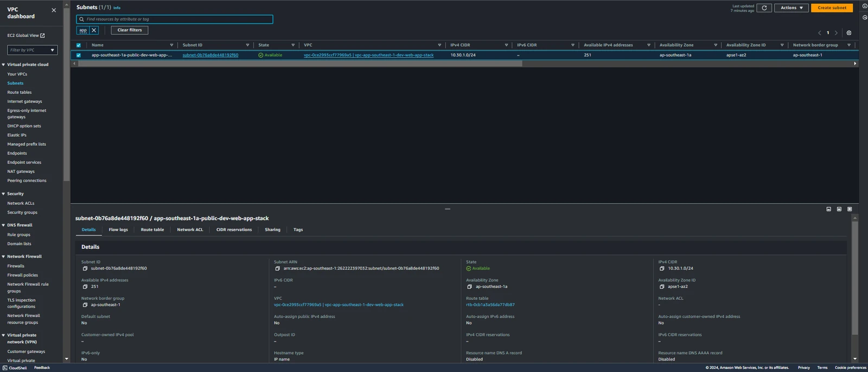Set split panel to half height

(x=839, y=209)
